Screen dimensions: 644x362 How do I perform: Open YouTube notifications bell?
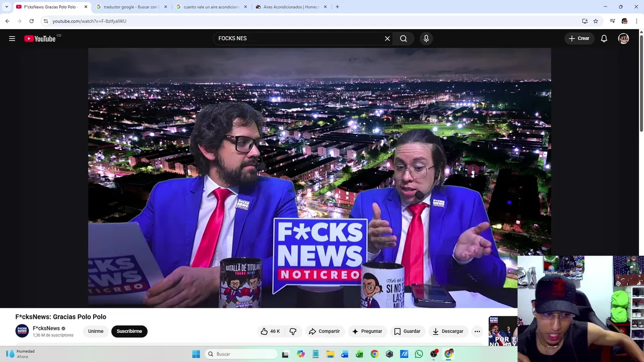[604, 38]
